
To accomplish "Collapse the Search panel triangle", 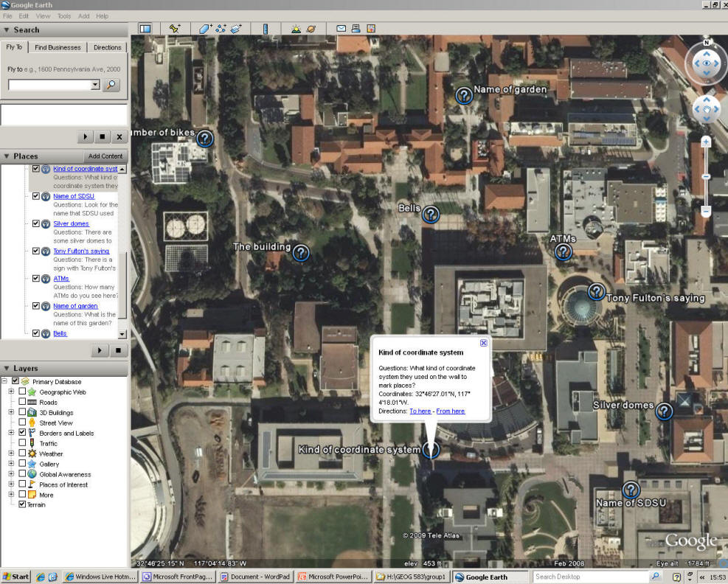I will tap(7, 29).
